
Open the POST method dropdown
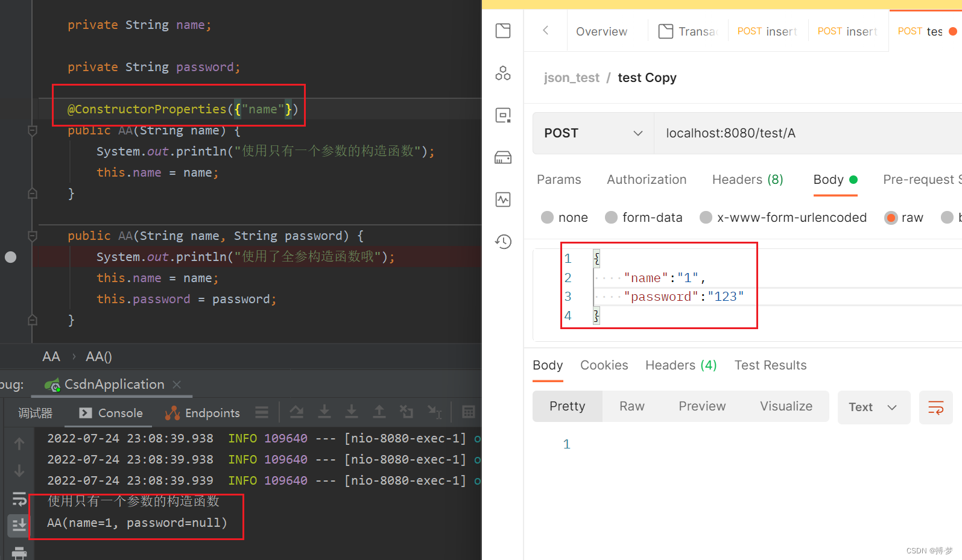pyautogui.click(x=593, y=133)
